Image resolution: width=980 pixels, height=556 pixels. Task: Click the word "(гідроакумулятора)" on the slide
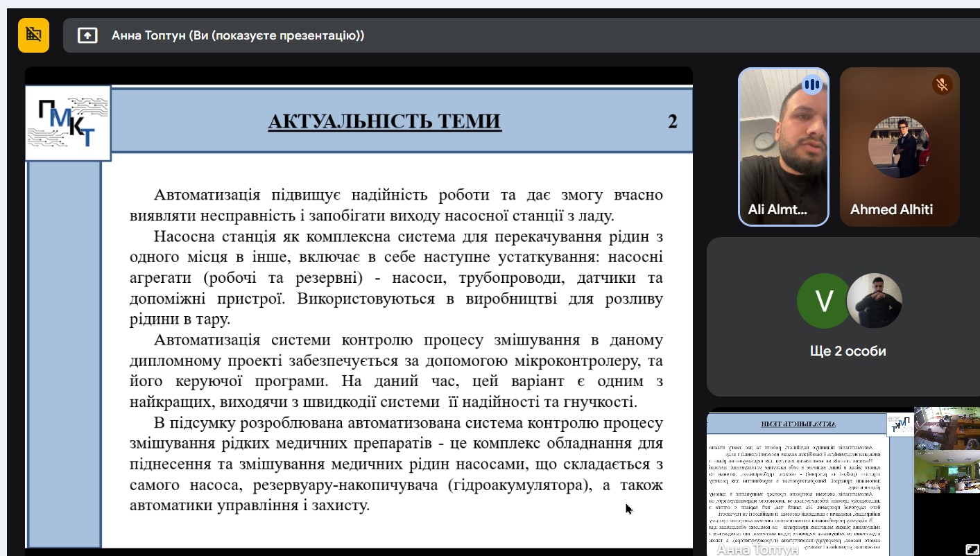[521, 485]
